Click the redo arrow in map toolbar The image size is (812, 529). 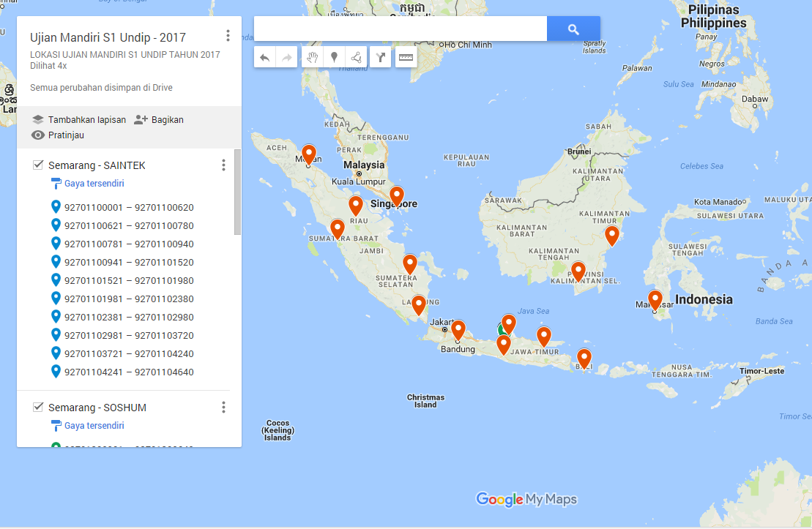(x=286, y=57)
